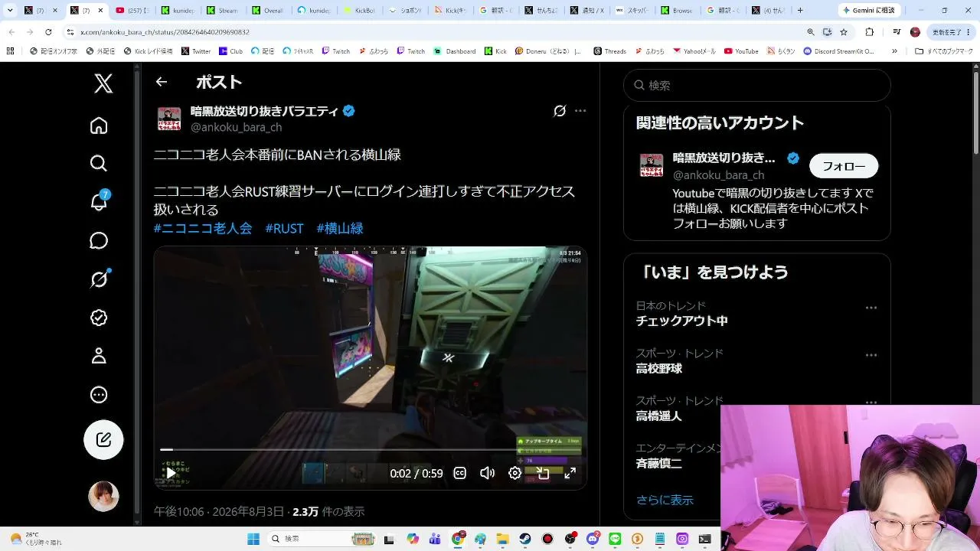Open the Profile person icon

99,356
